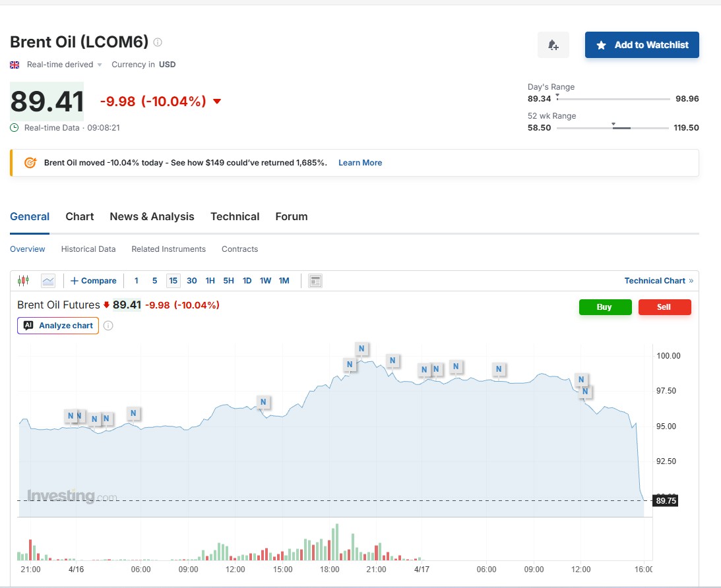
Task: Switch to candlestick chart type icon
Action: (x=24, y=281)
